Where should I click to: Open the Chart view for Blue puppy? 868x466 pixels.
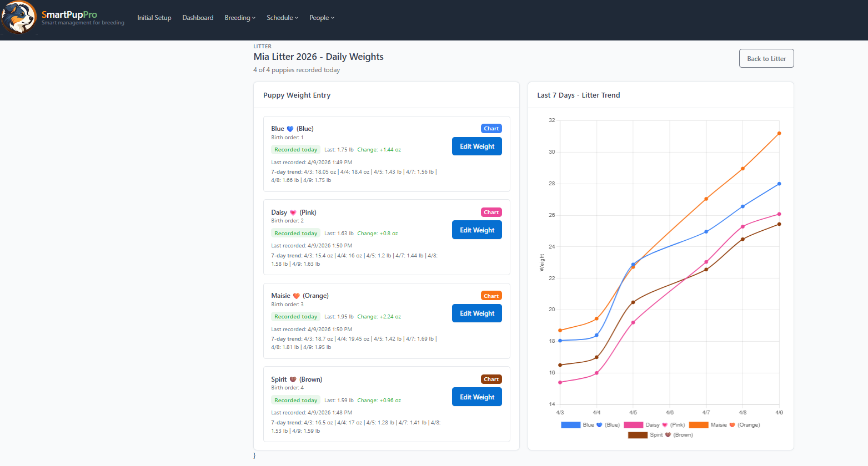[x=491, y=128]
